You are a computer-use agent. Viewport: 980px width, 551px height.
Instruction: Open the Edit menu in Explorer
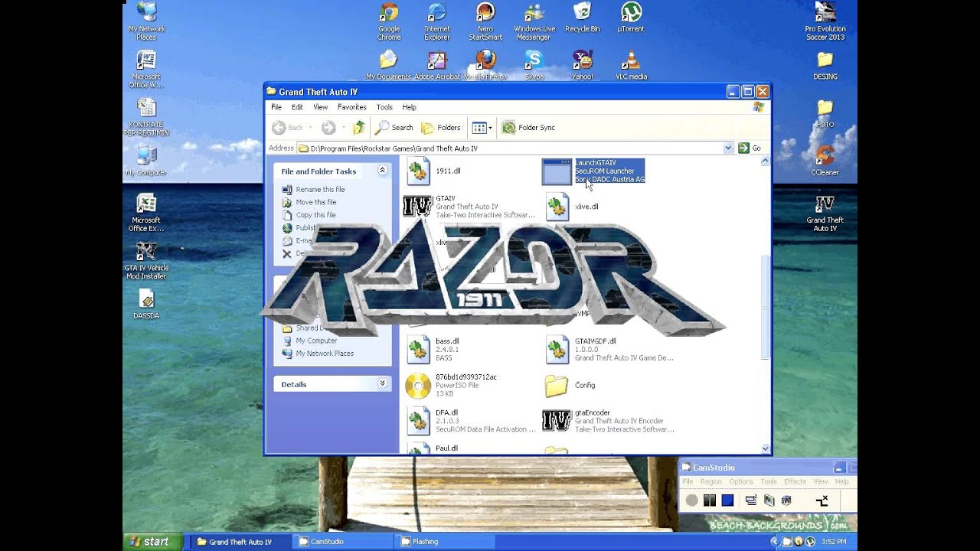297,107
